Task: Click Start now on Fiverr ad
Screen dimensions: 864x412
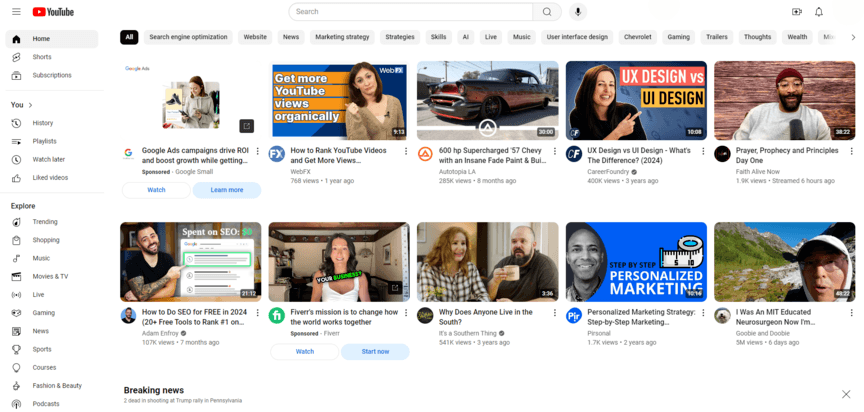Action: pyautogui.click(x=375, y=352)
